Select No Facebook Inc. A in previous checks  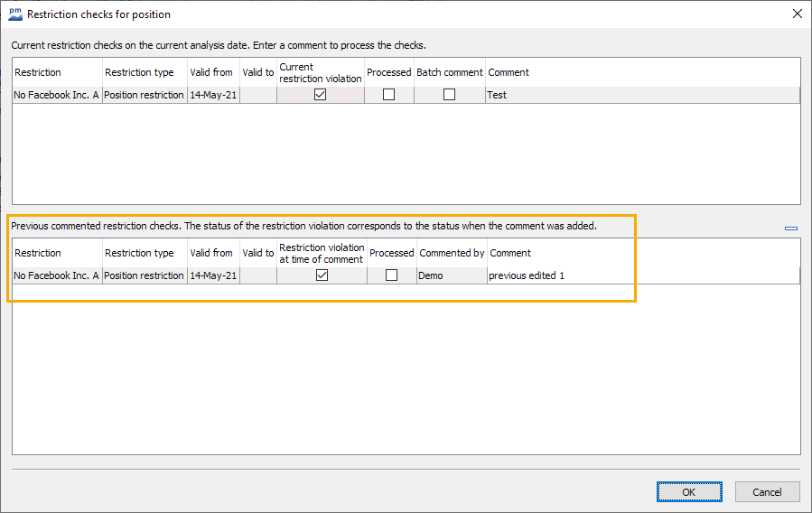(56, 275)
